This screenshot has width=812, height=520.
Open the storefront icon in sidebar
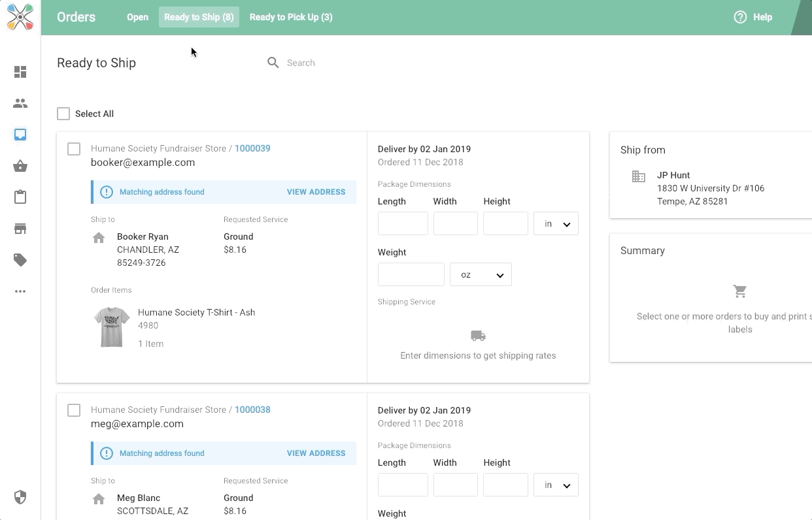click(x=20, y=229)
